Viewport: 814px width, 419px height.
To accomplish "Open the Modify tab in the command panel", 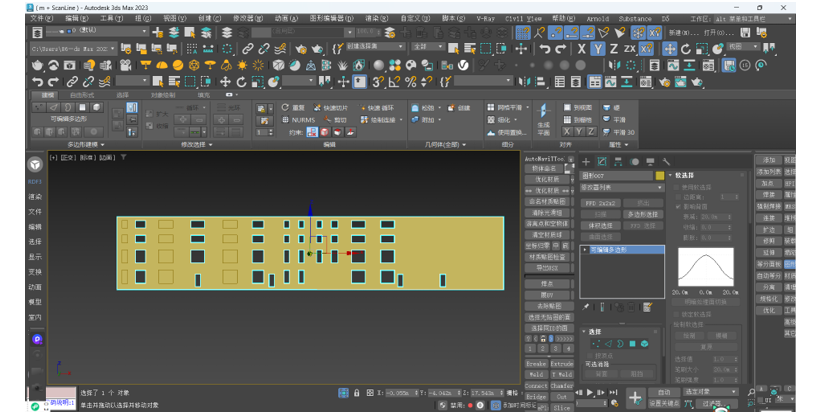I will [602, 161].
